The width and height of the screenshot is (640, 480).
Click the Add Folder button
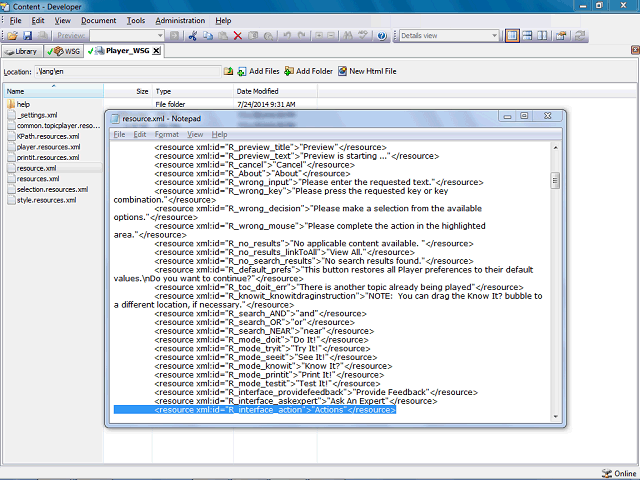tap(309, 71)
